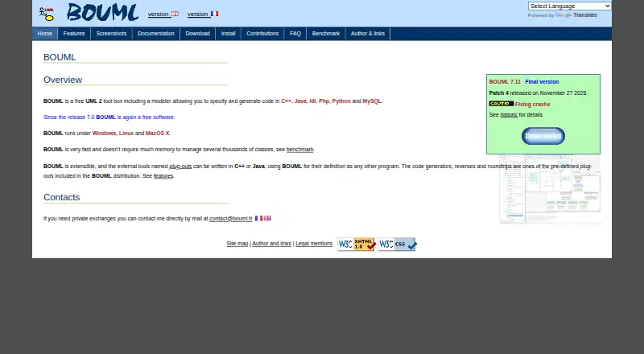This screenshot has width=644, height=354.
Task: Click the 'Final version' text
Action: [x=542, y=82]
